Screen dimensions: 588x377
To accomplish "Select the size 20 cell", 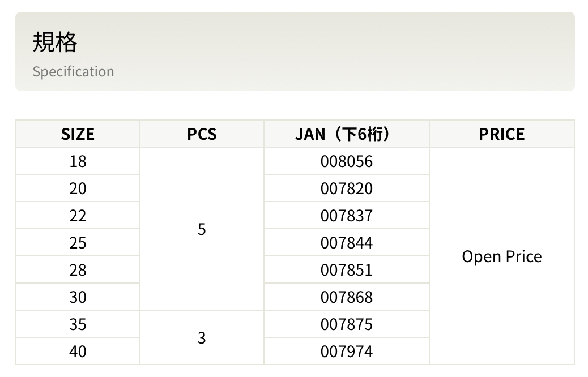I will tap(78, 188).
